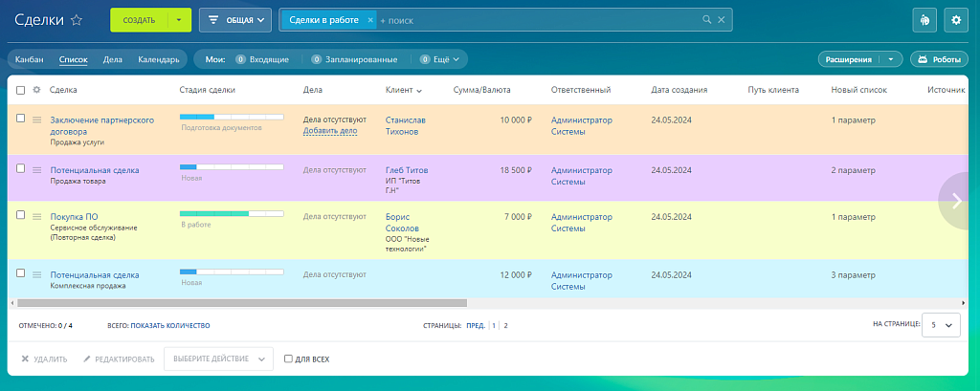Switch to the Календарь view tab
The height and width of the screenshot is (391, 980).
(x=158, y=59)
